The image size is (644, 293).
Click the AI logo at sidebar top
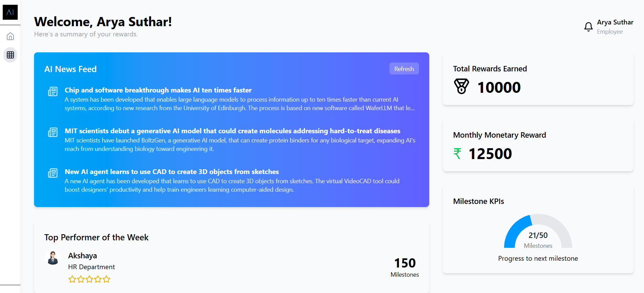pyautogui.click(x=10, y=12)
